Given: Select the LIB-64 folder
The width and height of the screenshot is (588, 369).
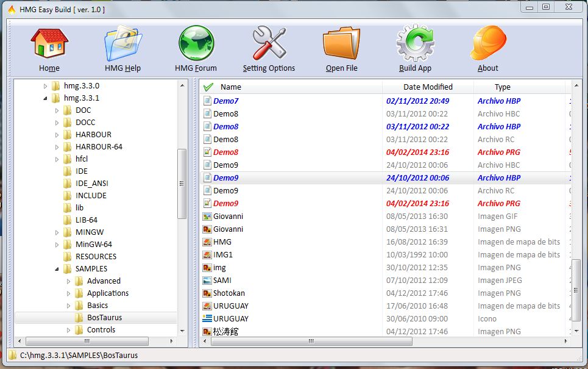Looking at the screenshot, I should [x=87, y=220].
